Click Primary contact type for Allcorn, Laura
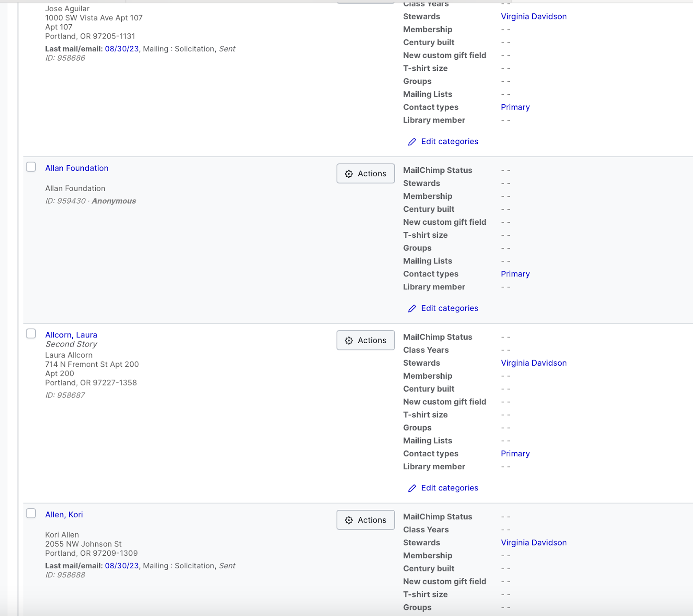Screen dimensions: 693x616 click(x=515, y=454)
